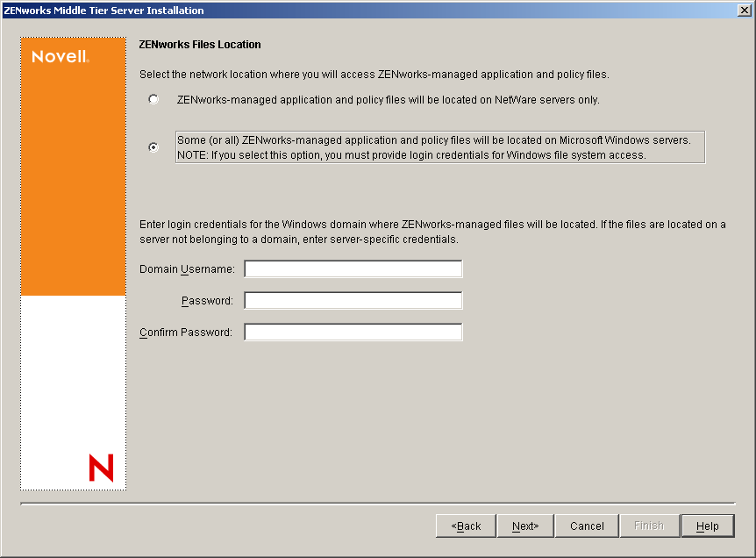Close the installer window

coord(745,10)
